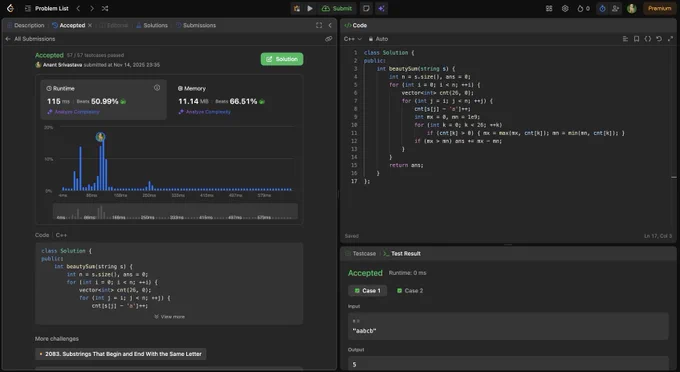Screen dimensions: 680x372
Task: Close the Accepted tab
Action: click(x=90, y=25)
